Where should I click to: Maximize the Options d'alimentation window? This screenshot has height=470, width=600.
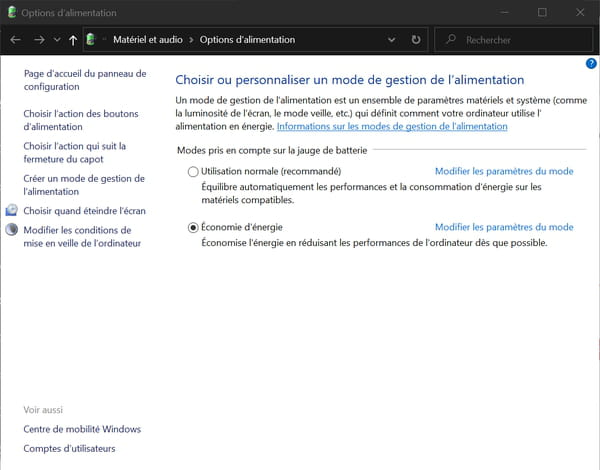point(542,12)
